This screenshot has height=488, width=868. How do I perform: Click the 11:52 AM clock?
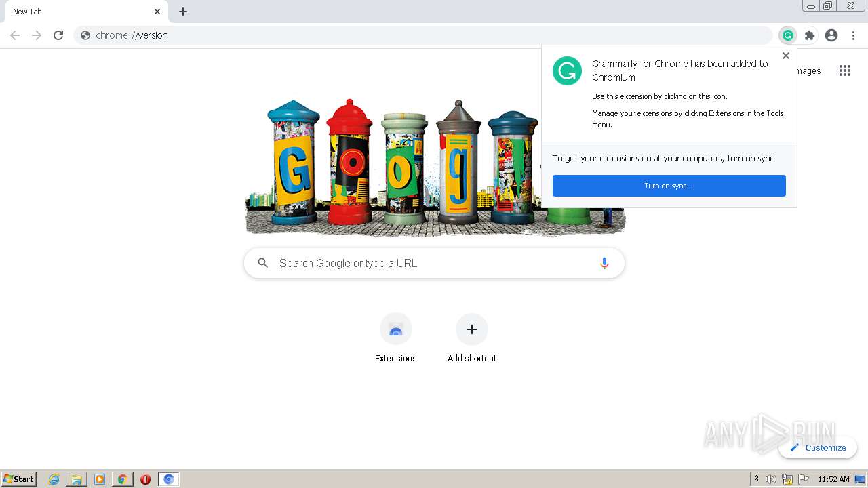[x=833, y=479]
